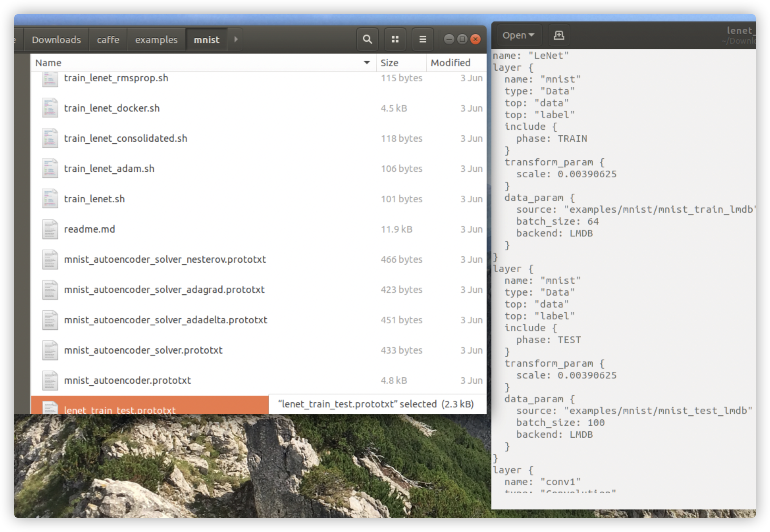Click the readme.md file icon
The width and height of the screenshot is (770, 532).
pos(50,229)
